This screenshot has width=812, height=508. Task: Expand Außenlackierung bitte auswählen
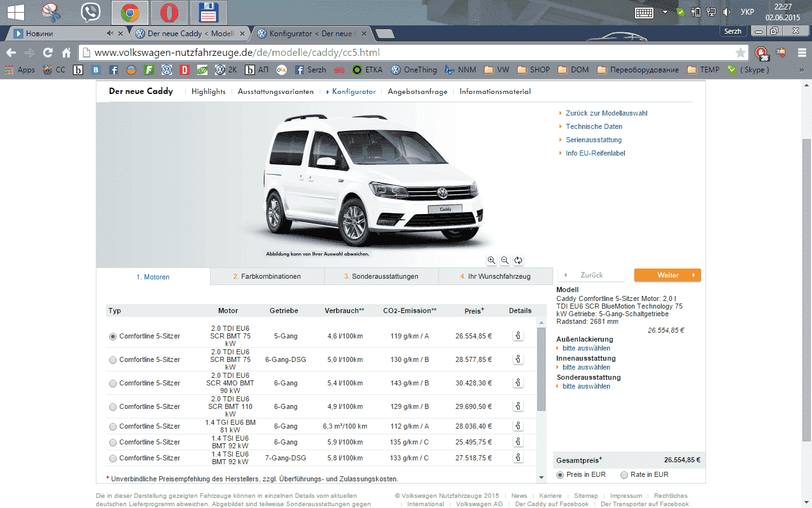point(586,348)
